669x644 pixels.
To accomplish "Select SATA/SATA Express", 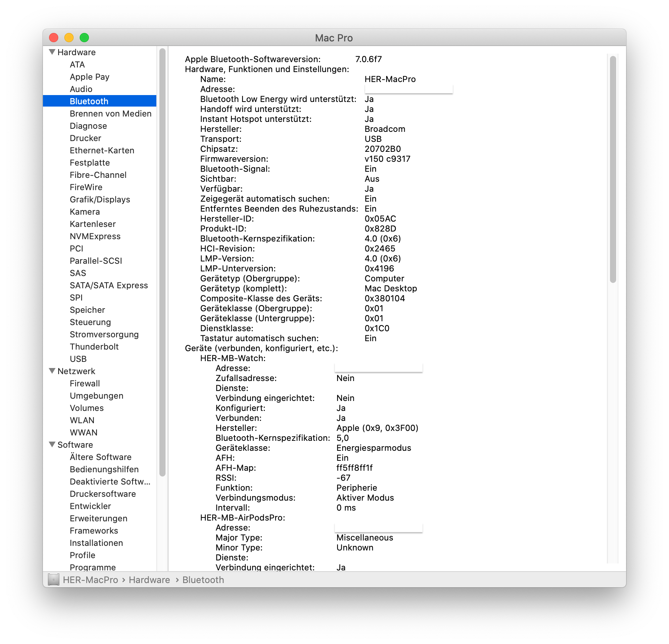I will click(109, 285).
